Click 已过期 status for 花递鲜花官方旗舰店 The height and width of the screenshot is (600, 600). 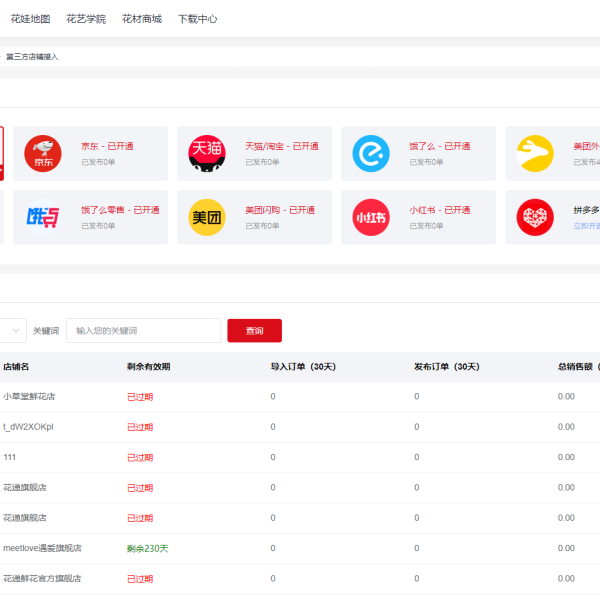pos(140,579)
